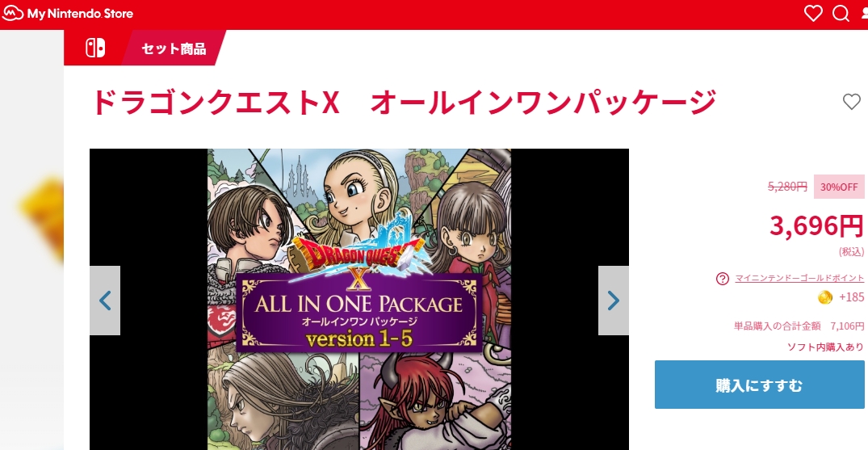This screenshot has width=868, height=450.
Task: Add product to favorites with heart beside title
Action: pyautogui.click(x=851, y=102)
